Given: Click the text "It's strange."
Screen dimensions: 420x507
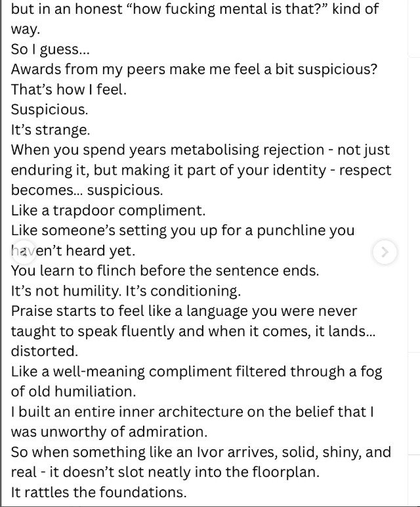Looking at the screenshot, I should point(51,129).
